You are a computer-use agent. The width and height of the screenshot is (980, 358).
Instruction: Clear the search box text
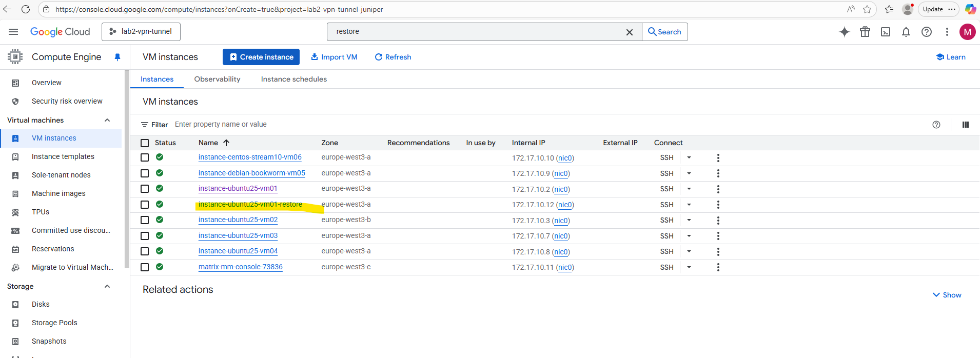pyautogui.click(x=630, y=32)
